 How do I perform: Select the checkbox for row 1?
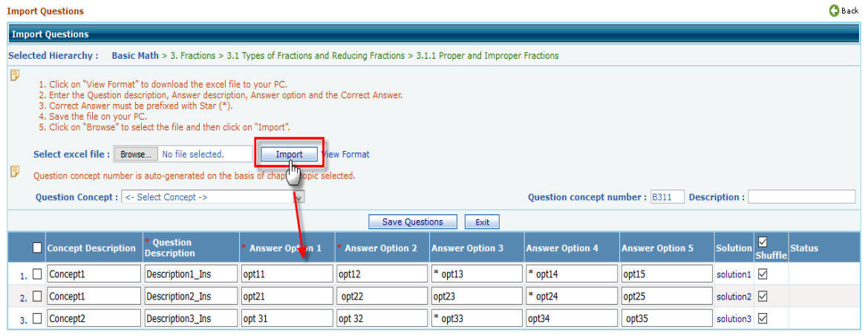[x=37, y=274]
